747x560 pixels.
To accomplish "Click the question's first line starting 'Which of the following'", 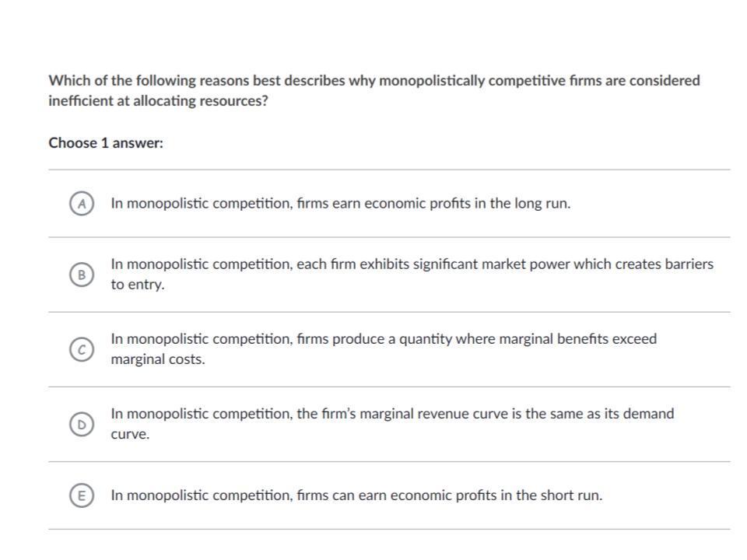I will coord(373,81).
